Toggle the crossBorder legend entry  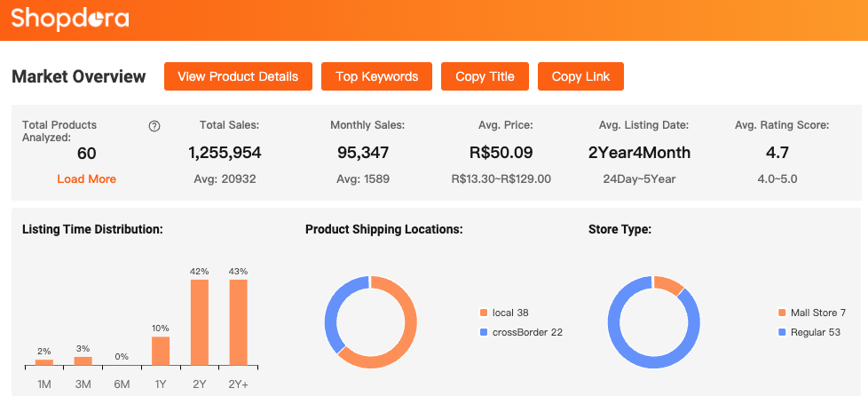[520, 332]
